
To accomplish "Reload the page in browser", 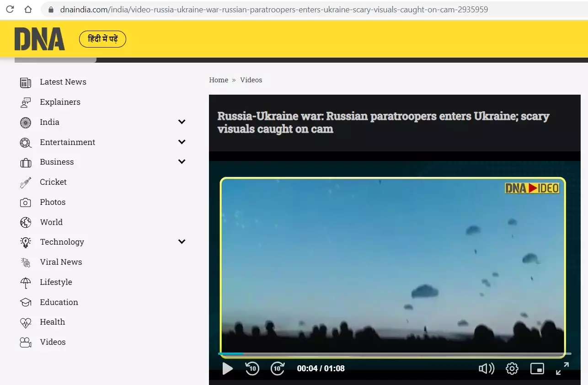I will coord(10,9).
